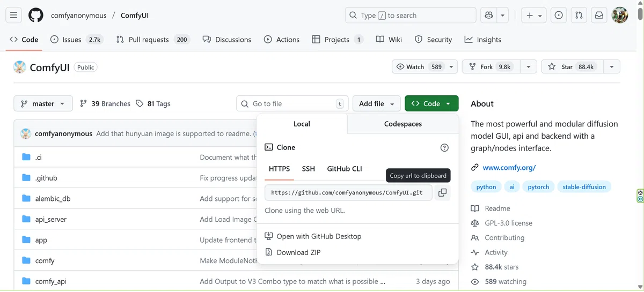The image size is (644, 292).
Task: Expand the Fork options dropdown arrow
Action: tap(529, 67)
